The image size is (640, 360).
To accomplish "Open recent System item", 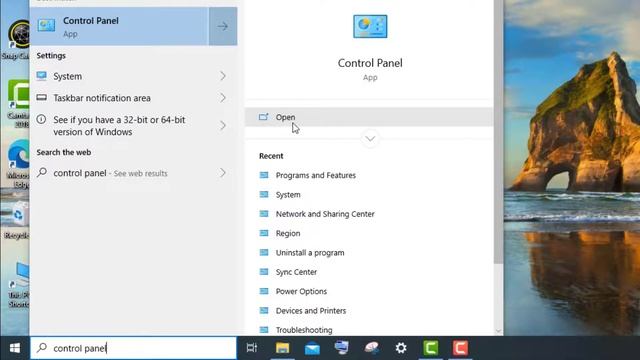I will (288, 195).
